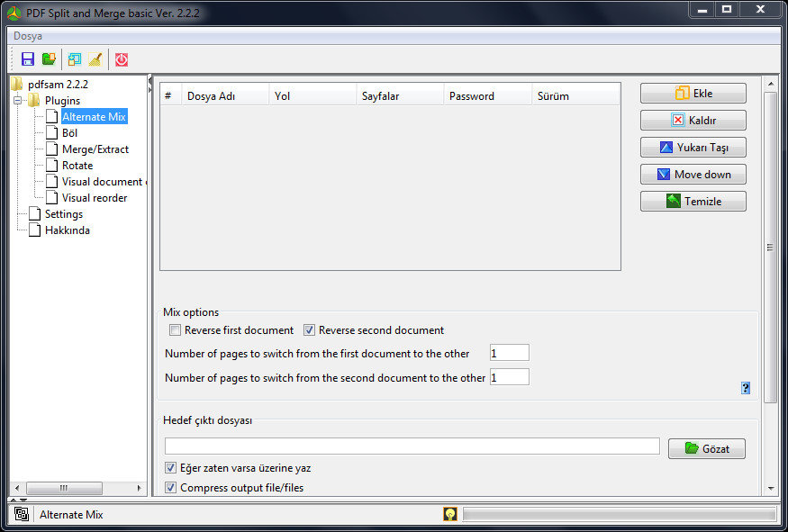Screen dimensions: 788x532
Task: Click Alternate Mix text in status bar
Action: tap(71, 514)
